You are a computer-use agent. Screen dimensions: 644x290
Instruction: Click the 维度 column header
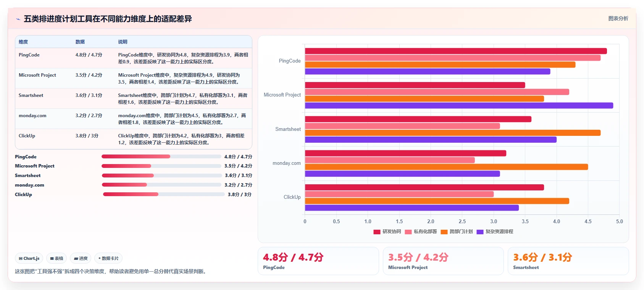(x=23, y=42)
